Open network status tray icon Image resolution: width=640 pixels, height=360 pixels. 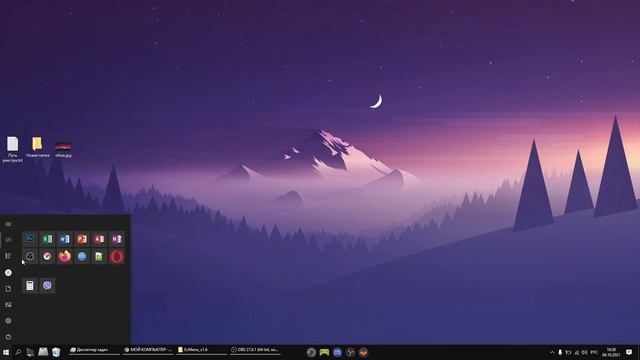coord(576,352)
